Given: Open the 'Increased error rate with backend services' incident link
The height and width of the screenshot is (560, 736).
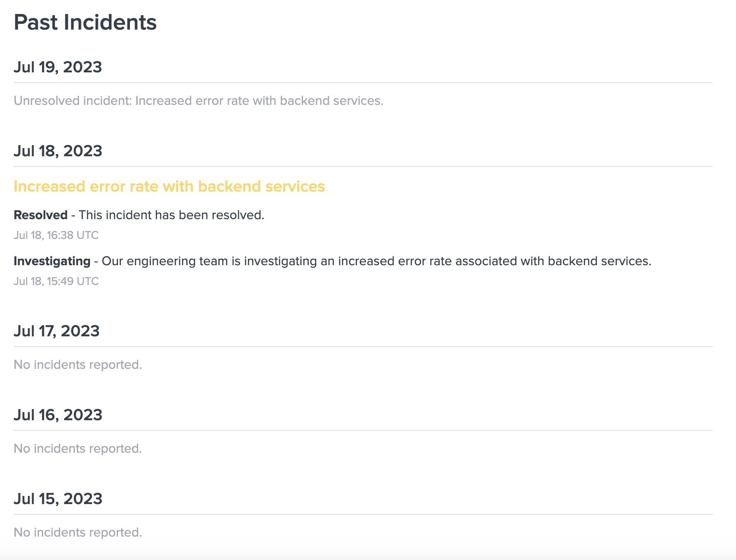Looking at the screenshot, I should pos(169,187).
